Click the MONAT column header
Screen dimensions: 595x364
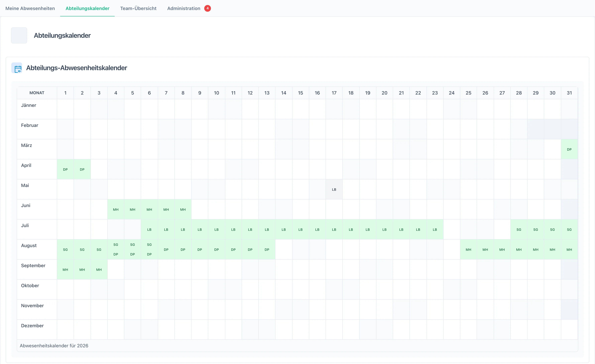[37, 93]
